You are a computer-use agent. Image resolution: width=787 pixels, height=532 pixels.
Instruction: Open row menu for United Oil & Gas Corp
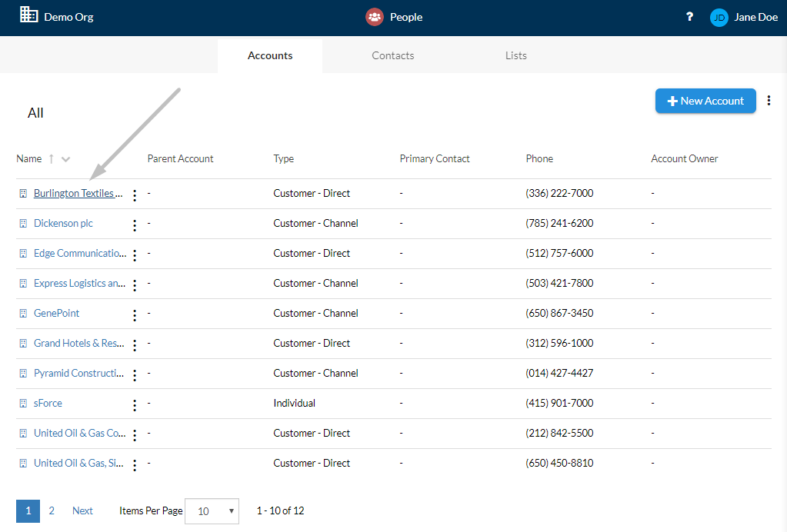tap(135, 435)
